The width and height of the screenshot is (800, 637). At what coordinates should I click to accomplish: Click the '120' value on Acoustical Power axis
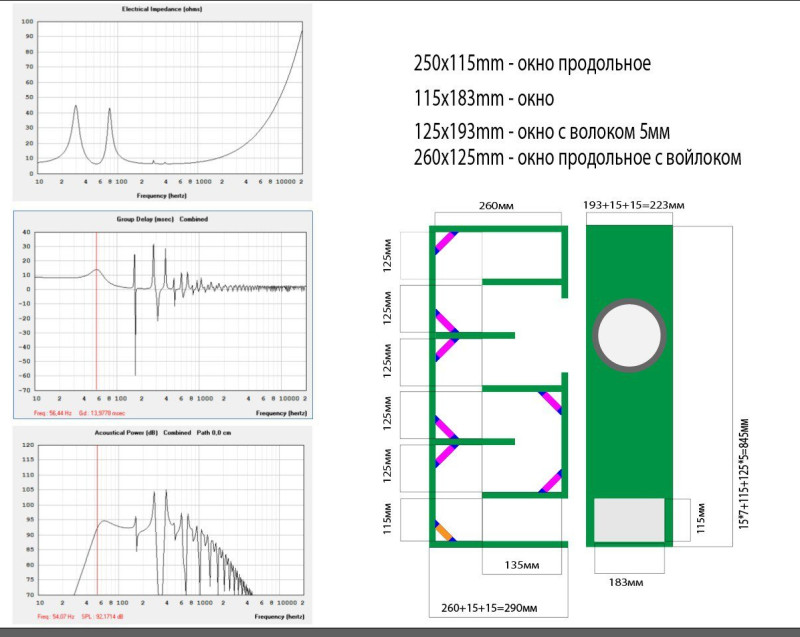coord(28,445)
